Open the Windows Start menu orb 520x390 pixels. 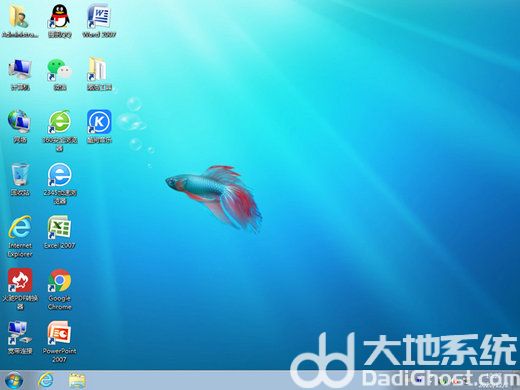point(14,380)
